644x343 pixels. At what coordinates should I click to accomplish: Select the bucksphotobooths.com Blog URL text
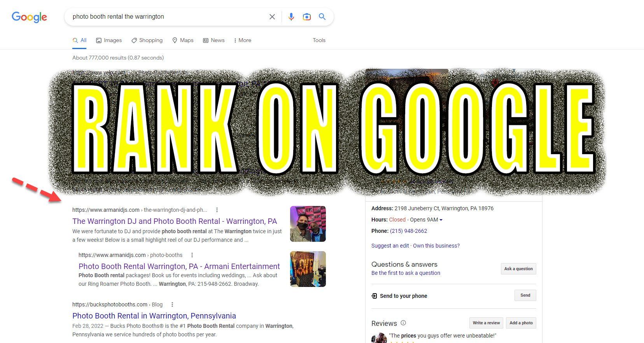point(117,304)
